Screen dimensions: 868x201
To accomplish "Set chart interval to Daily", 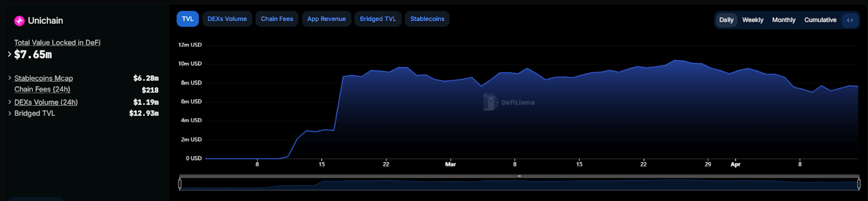I will [x=726, y=20].
